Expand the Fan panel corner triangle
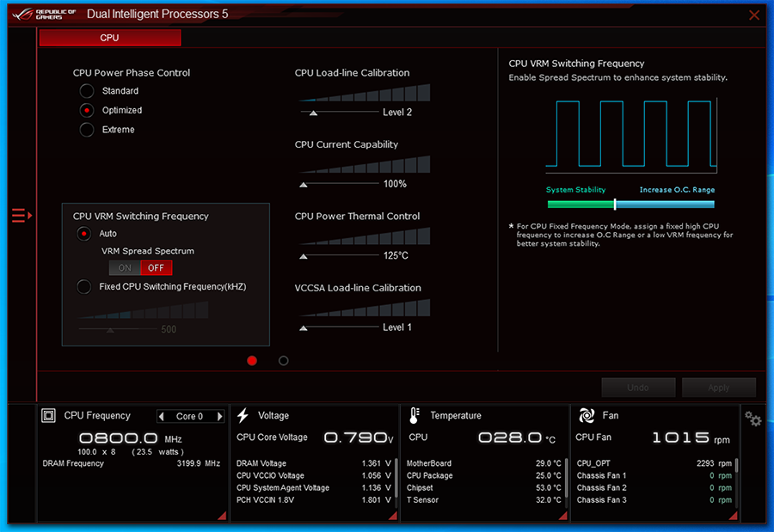This screenshot has height=532, width=774. click(734, 516)
